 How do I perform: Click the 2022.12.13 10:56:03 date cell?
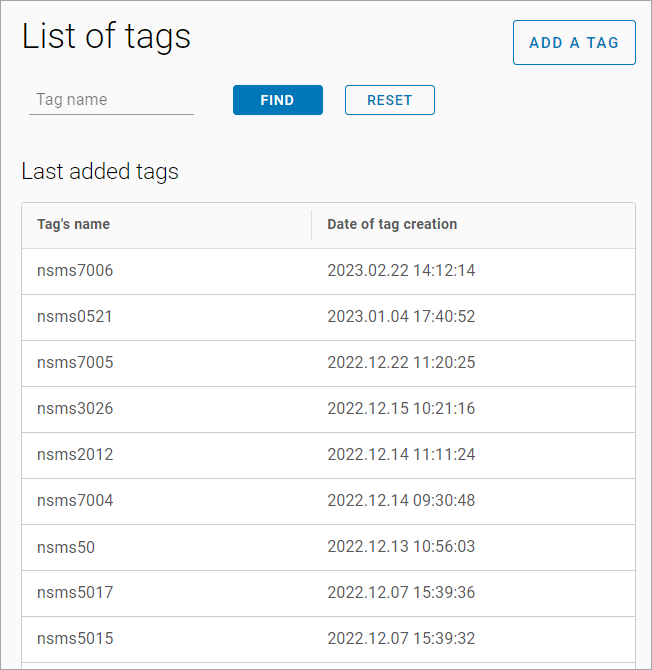click(401, 547)
